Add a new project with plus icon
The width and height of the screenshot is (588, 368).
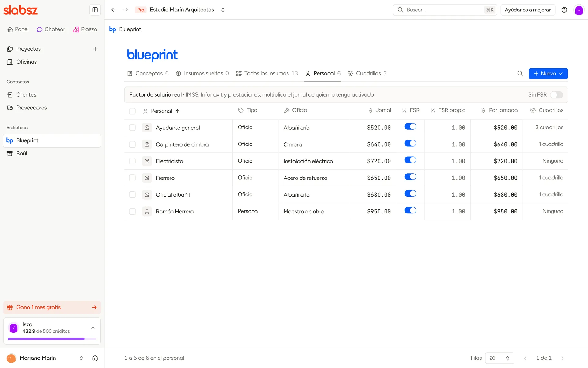tap(95, 49)
